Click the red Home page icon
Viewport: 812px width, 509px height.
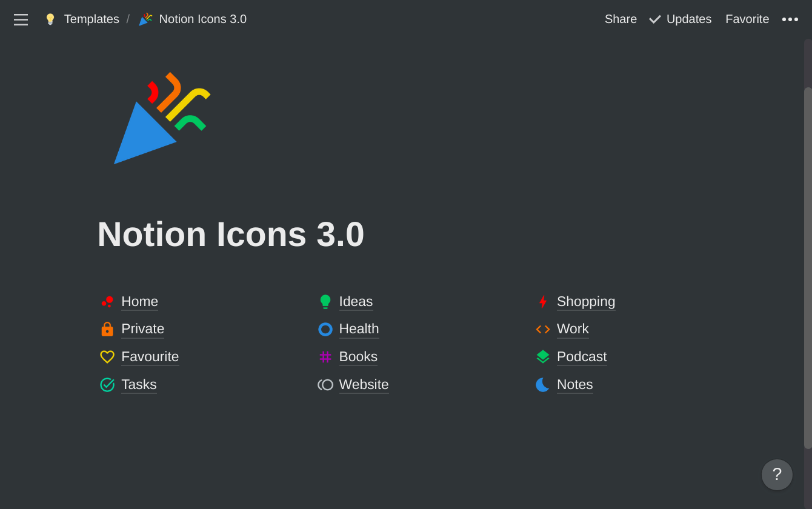107,302
